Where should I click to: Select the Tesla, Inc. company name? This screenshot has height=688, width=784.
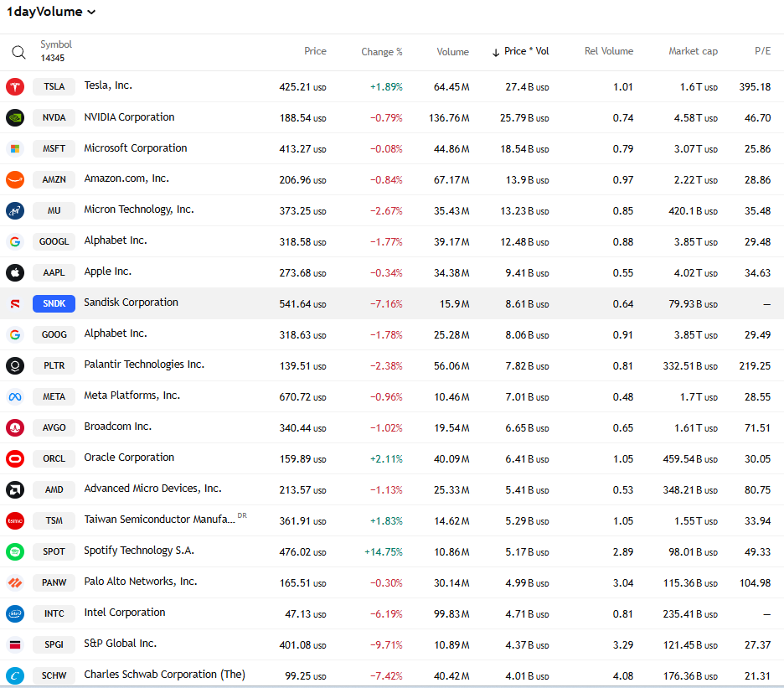click(x=108, y=85)
